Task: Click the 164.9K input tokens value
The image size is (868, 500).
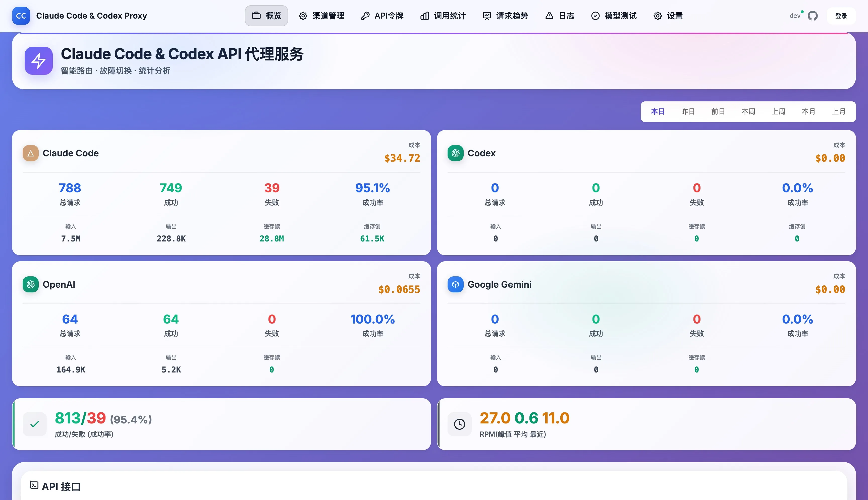Action: point(71,370)
